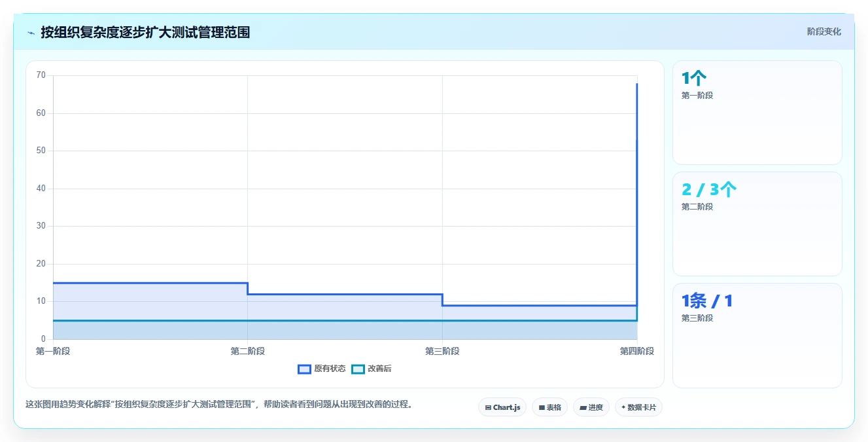Open the 1个 第一阶段 card
Screen dimensions: 868x442
757,113
